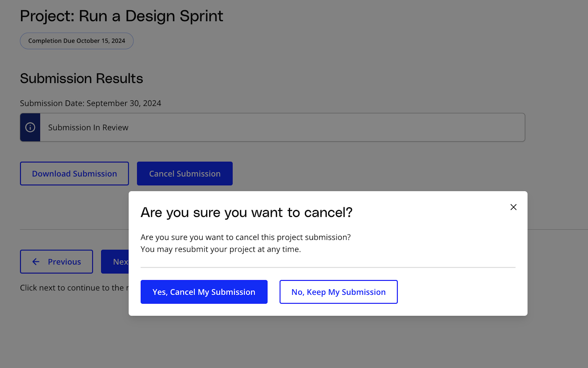Confirm with Yes, Cancel My Submission
The width and height of the screenshot is (588, 368).
pyautogui.click(x=204, y=292)
